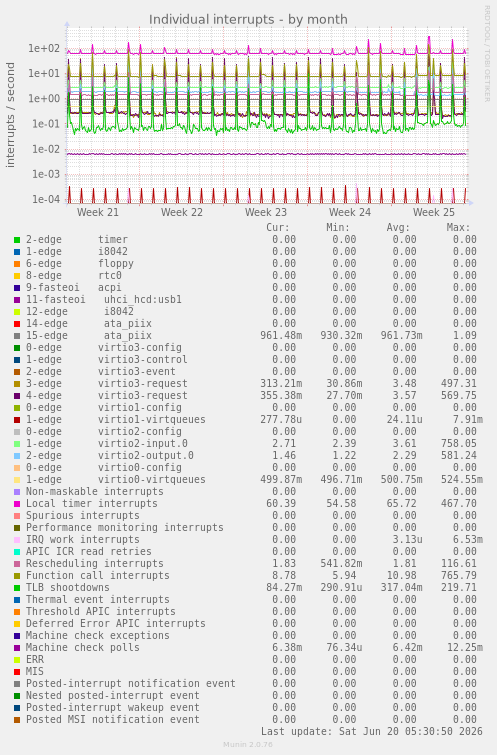Click the olive Function call interrupts swatch
The height and width of the screenshot is (755, 497).
17,576
